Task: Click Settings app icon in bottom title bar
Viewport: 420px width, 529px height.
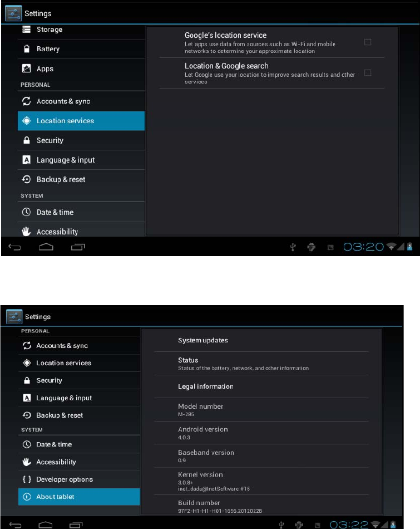Action: click(14, 316)
